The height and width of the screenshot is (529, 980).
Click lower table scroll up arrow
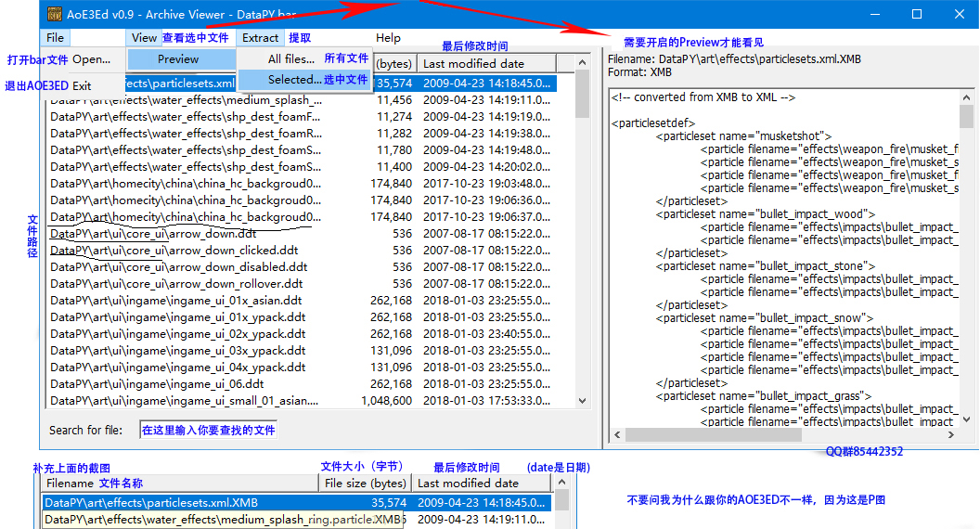point(561,482)
